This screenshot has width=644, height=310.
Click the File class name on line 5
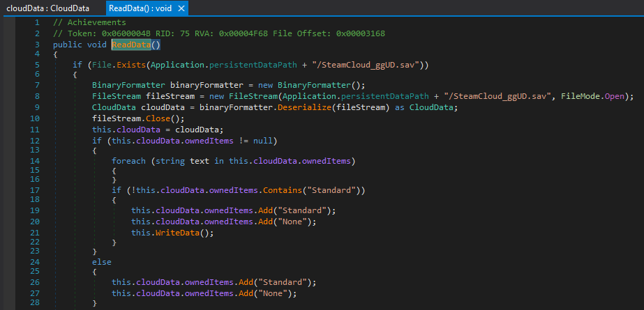(101, 65)
